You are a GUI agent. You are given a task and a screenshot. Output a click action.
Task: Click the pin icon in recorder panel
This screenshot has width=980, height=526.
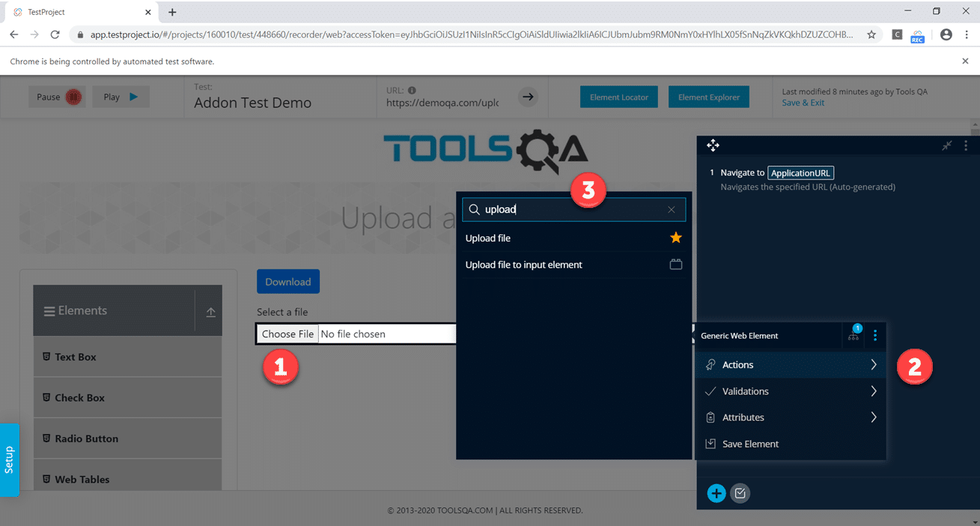[x=947, y=146]
